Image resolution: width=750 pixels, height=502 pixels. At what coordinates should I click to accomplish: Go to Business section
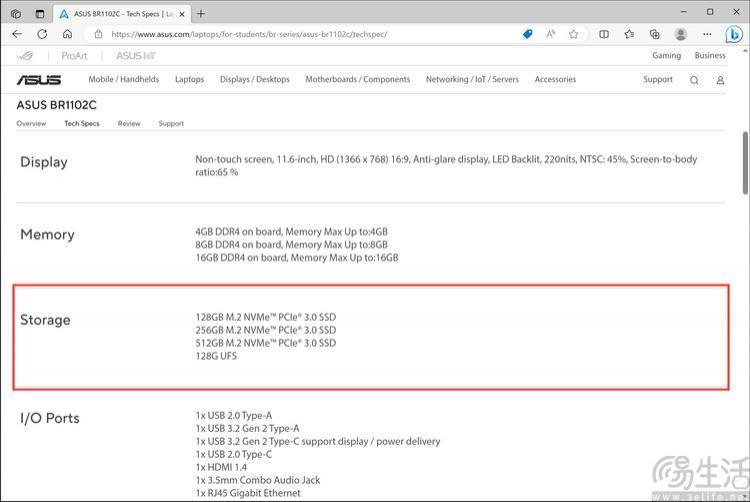coord(710,55)
